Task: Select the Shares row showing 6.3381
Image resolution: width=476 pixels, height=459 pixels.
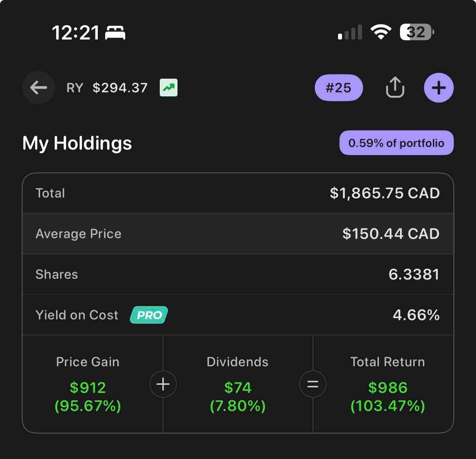Action: (x=238, y=274)
